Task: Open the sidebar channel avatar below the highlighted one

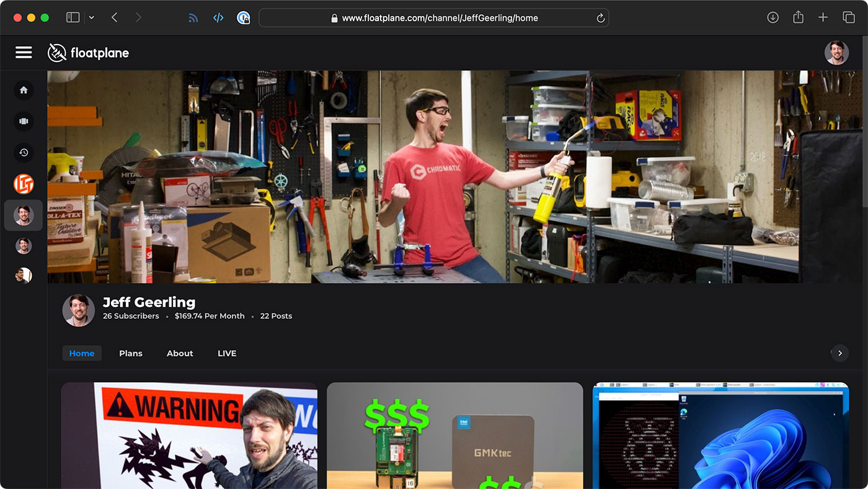Action: click(24, 246)
